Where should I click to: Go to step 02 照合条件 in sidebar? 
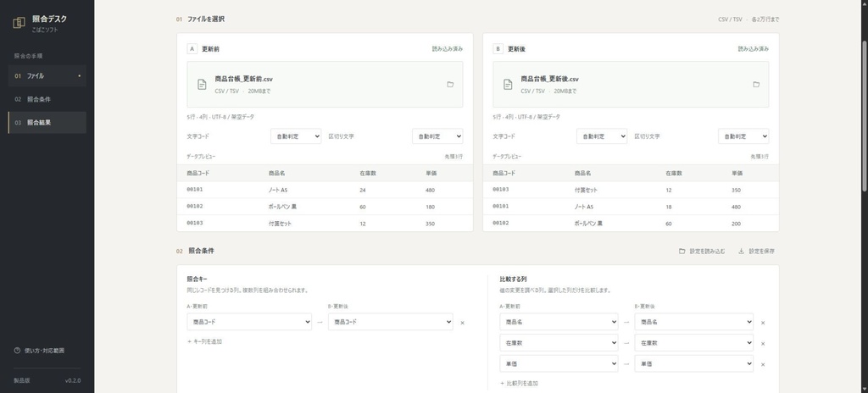point(47,99)
